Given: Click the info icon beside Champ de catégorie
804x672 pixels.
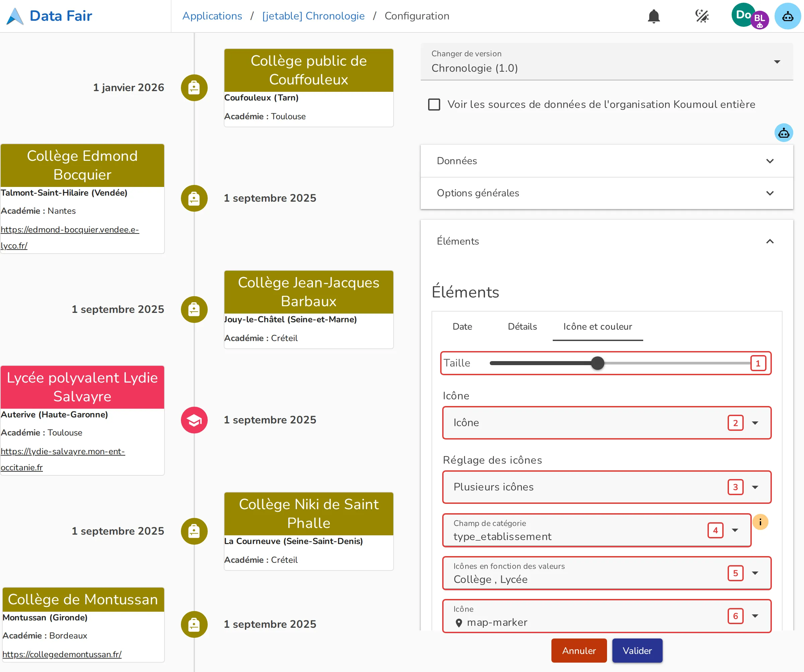Looking at the screenshot, I should tap(760, 522).
